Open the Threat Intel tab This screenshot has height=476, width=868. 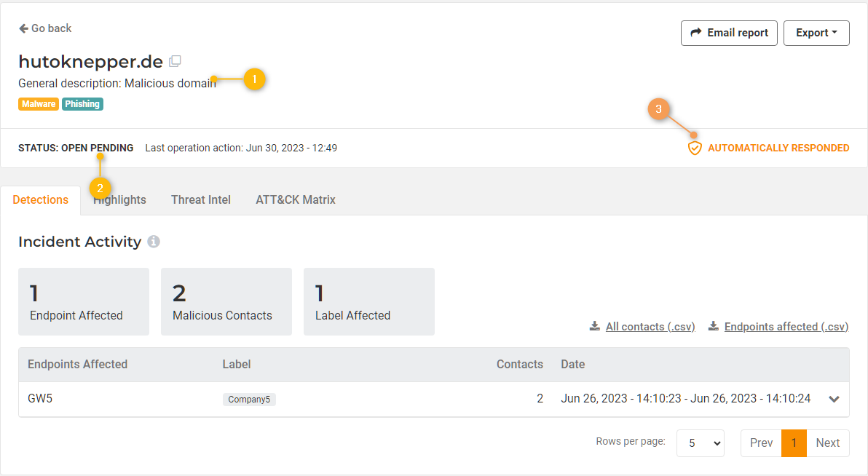[x=201, y=199]
